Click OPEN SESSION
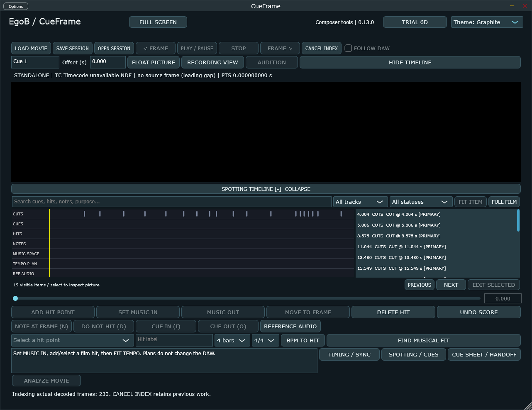This screenshot has height=410, width=532. click(x=114, y=48)
